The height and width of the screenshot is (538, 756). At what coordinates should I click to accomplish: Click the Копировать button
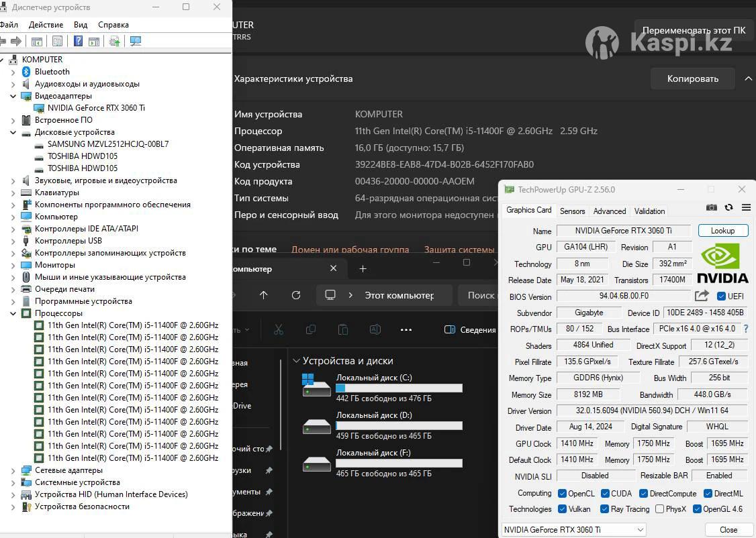tap(692, 78)
